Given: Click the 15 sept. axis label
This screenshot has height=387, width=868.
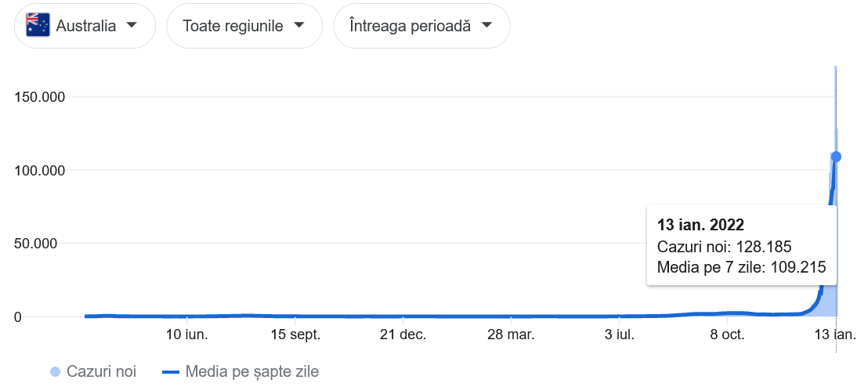Looking at the screenshot, I should point(296,335).
